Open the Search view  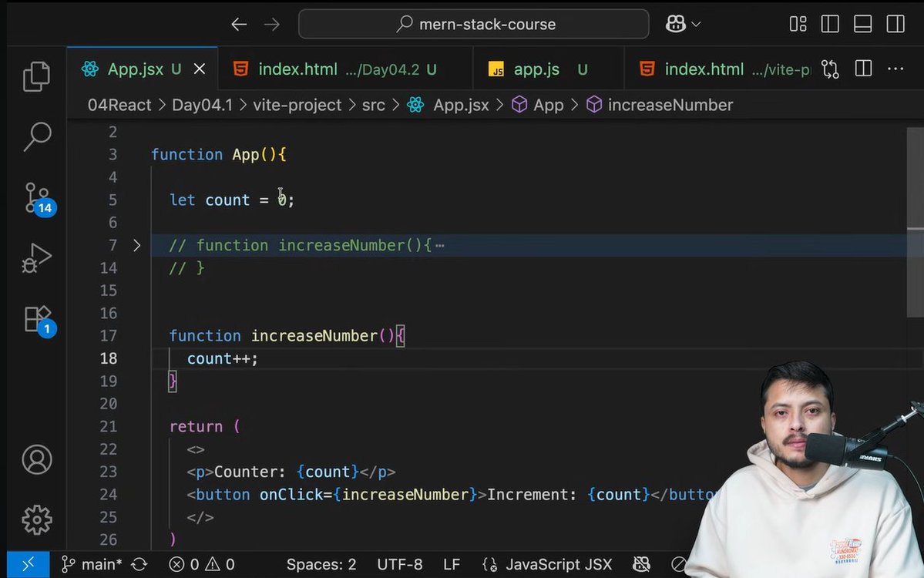pyautogui.click(x=36, y=136)
